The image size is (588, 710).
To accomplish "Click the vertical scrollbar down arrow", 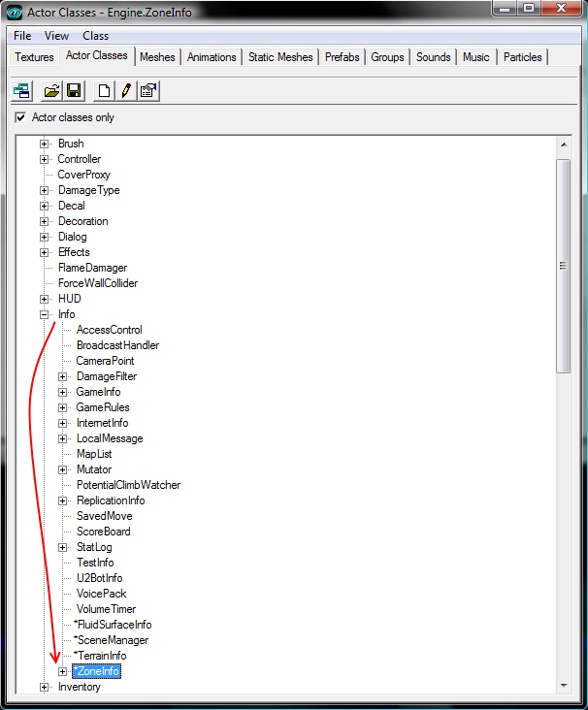I will 563,686.
